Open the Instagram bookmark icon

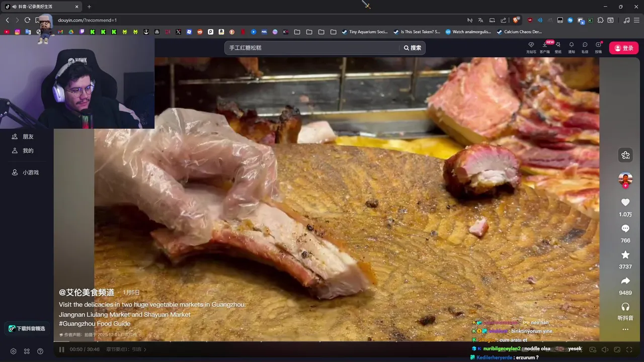click(x=18, y=32)
